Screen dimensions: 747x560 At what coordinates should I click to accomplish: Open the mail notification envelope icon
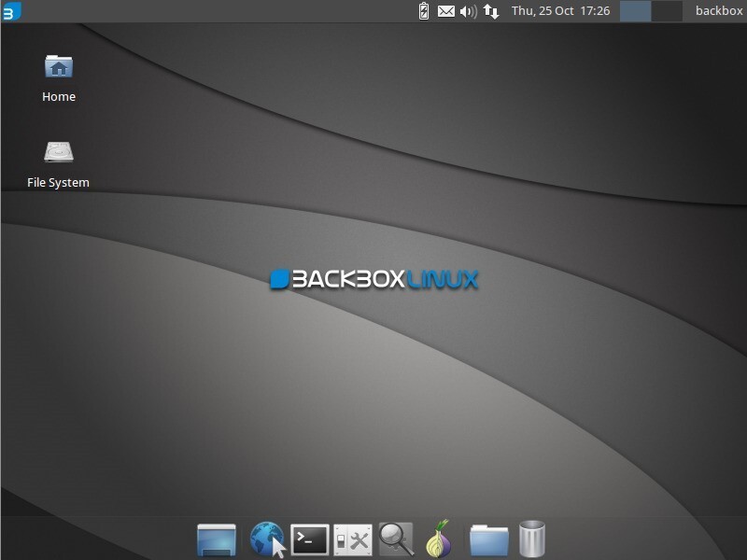[x=445, y=11]
